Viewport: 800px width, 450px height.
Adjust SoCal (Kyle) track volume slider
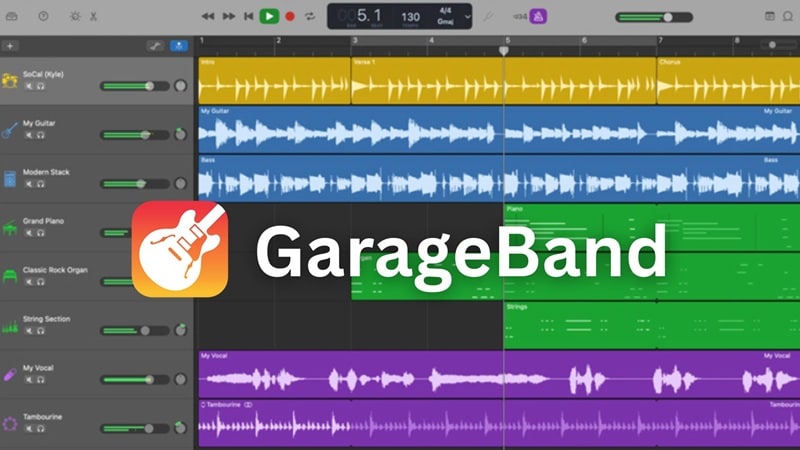pos(135,86)
